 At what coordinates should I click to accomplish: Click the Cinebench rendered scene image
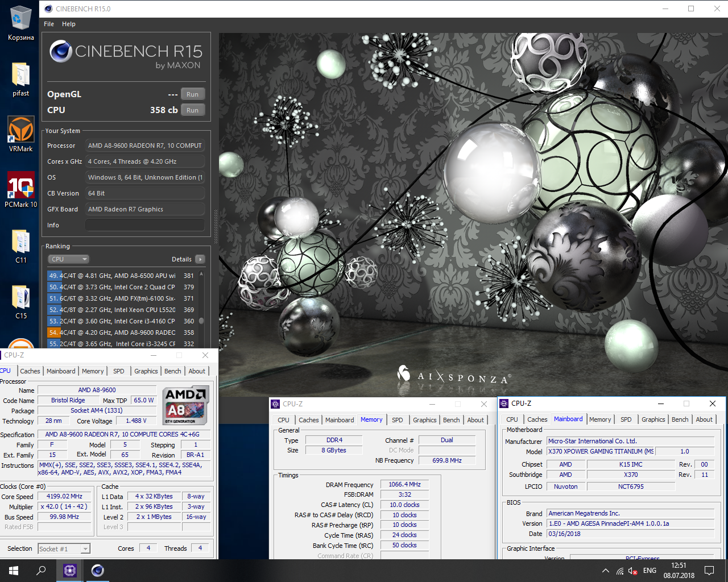point(473,214)
